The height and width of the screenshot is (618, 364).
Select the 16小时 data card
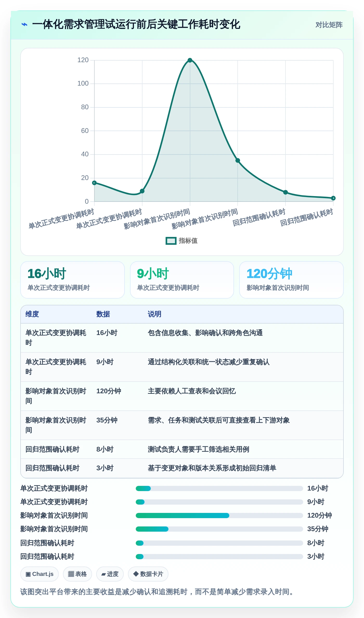pos(73,280)
